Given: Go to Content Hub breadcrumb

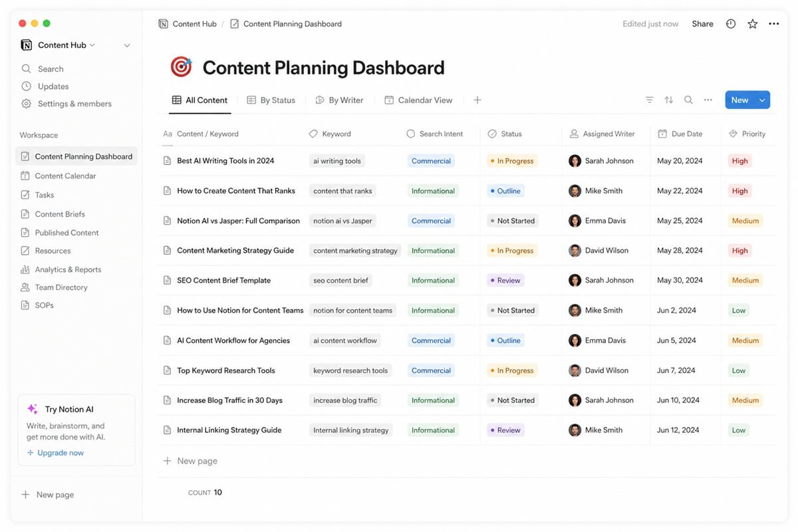Looking at the screenshot, I should (188, 24).
